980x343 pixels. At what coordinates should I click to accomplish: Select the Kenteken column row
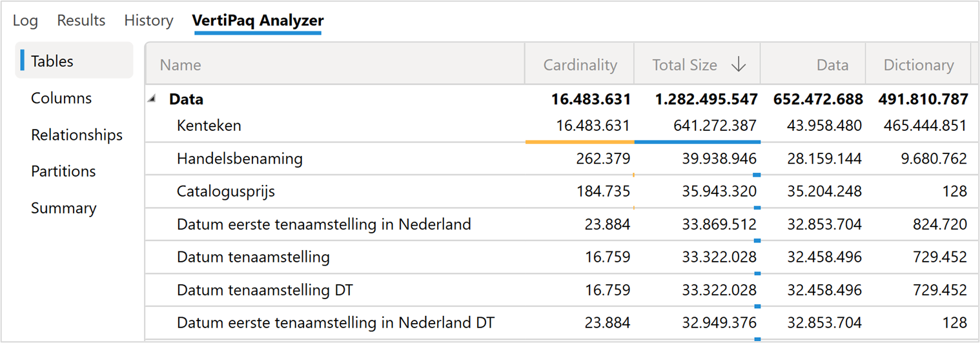(x=209, y=126)
